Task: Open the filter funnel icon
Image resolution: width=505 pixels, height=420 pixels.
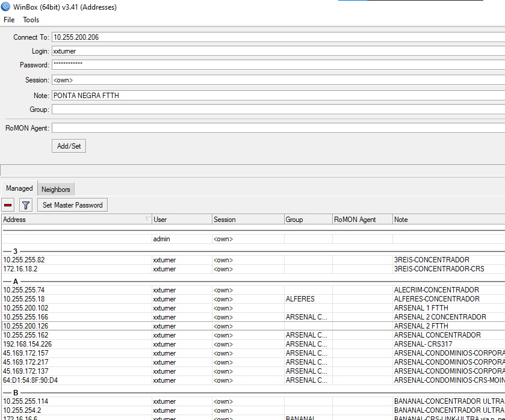Action: [x=26, y=205]
